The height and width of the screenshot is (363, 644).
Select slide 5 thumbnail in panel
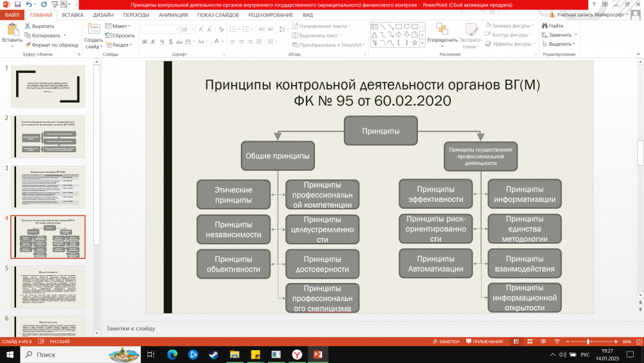48,287
